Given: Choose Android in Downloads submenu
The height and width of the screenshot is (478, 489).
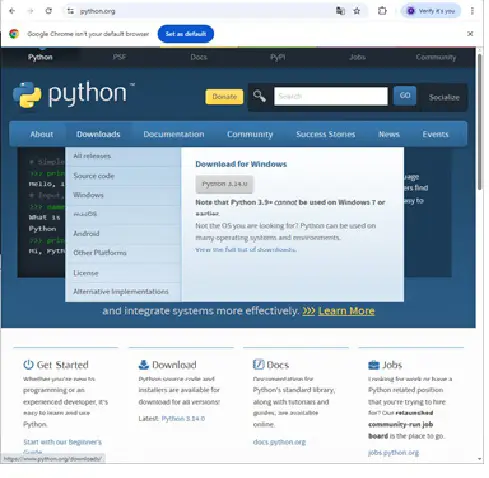Looking at the screenshot, I should pyautogui.click(x=123, y=233).
